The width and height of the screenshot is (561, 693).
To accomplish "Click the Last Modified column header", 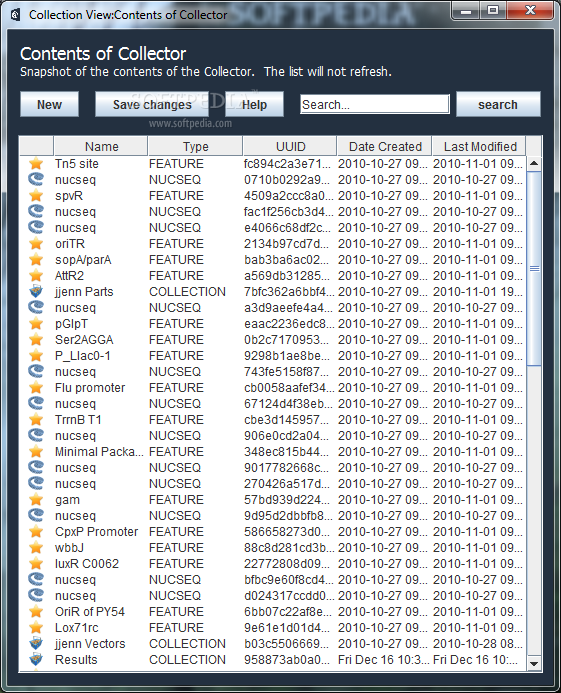I will (479, 146).
